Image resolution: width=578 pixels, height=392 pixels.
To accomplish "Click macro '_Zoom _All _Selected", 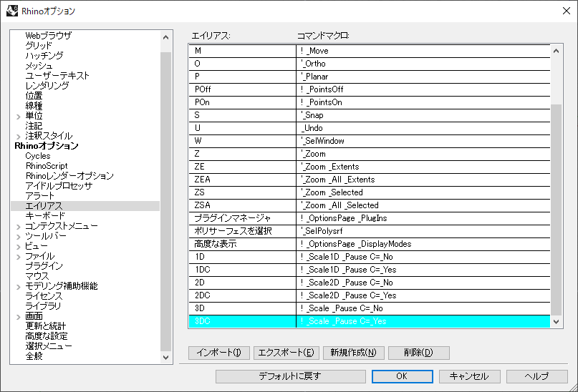I will [423, 205].
